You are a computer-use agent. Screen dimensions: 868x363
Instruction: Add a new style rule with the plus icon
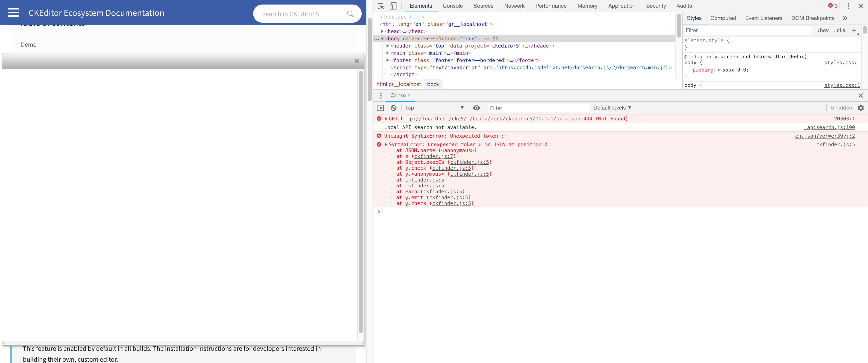854,30
